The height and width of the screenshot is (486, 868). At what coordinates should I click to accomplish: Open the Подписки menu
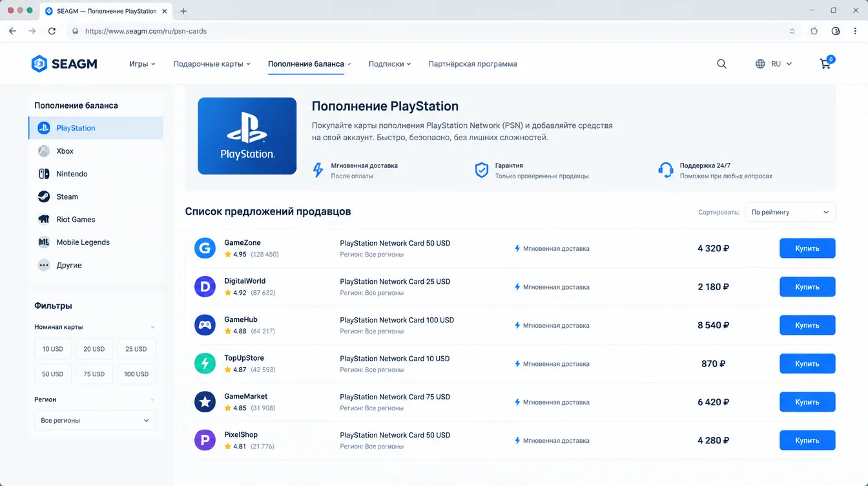[x=390, y=64]
